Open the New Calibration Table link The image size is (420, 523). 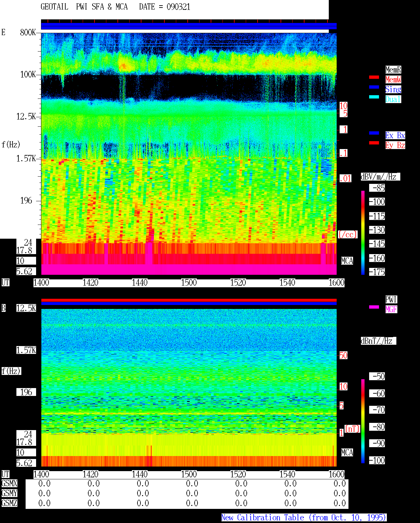pos(304,517)
